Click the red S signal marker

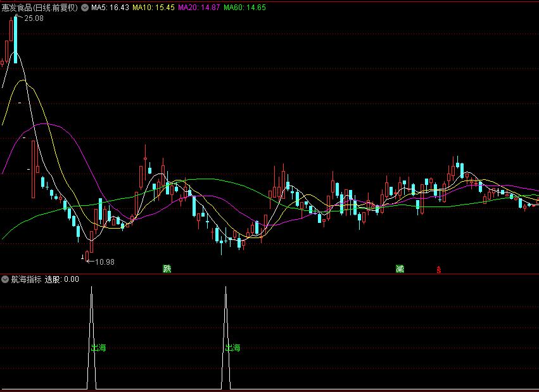coord(439,270)
